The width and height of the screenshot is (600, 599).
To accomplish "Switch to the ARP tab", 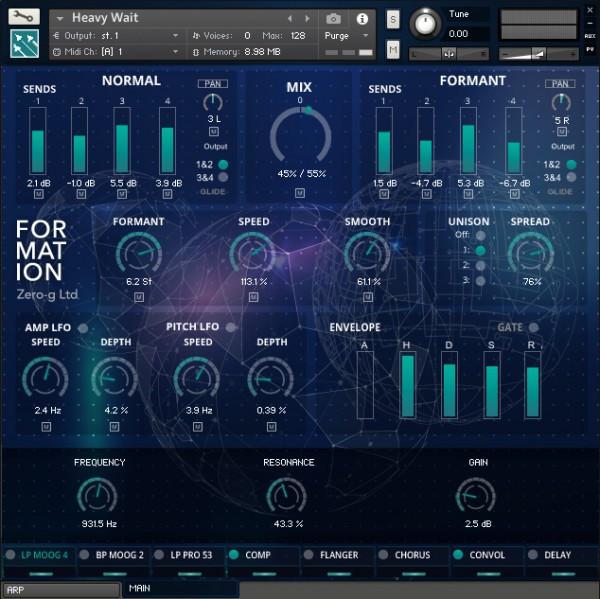I will coord(59,590).
